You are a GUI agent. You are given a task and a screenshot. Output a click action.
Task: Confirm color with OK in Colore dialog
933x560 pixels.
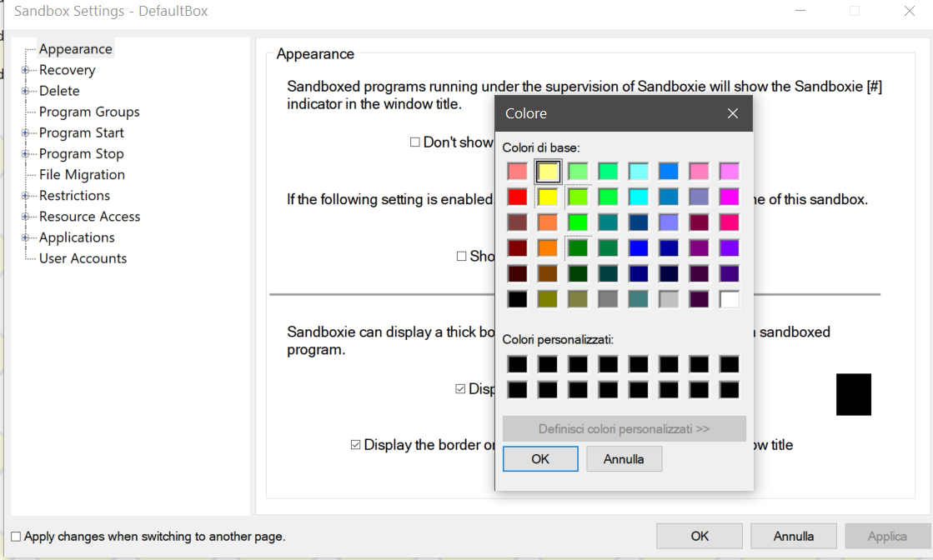click(540, 459)
